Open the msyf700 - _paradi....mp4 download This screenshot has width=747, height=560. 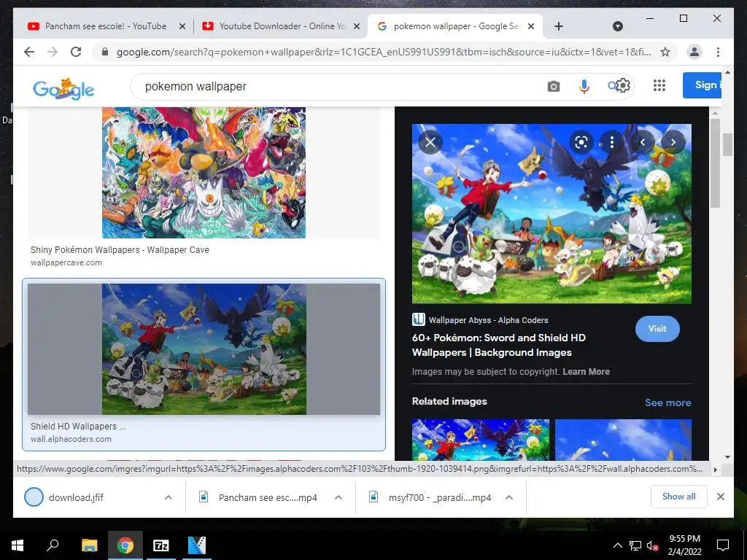[440, 497]
